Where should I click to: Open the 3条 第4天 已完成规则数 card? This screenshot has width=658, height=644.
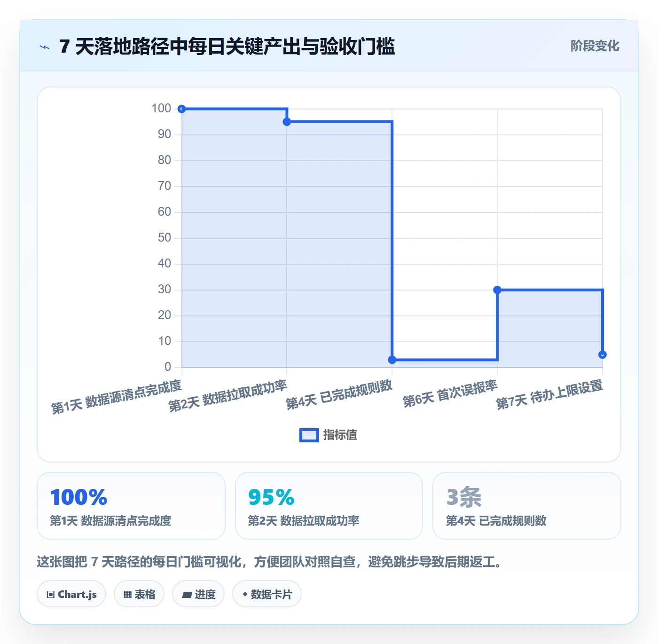527,506
